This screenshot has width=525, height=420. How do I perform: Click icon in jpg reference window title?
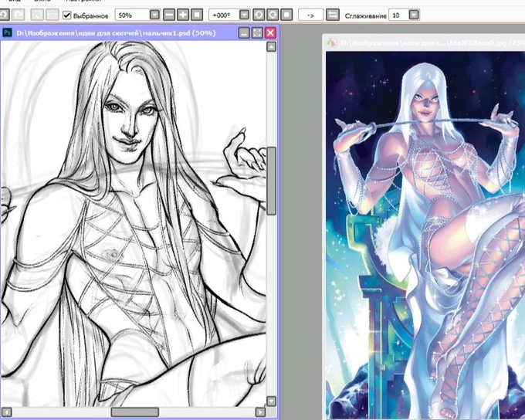[x=332, y=43]
